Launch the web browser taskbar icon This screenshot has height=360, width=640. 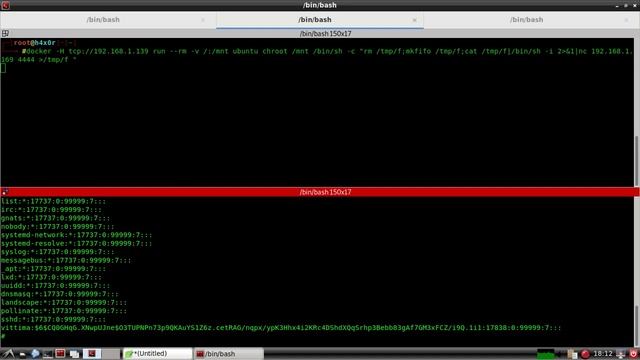point(35,354)
